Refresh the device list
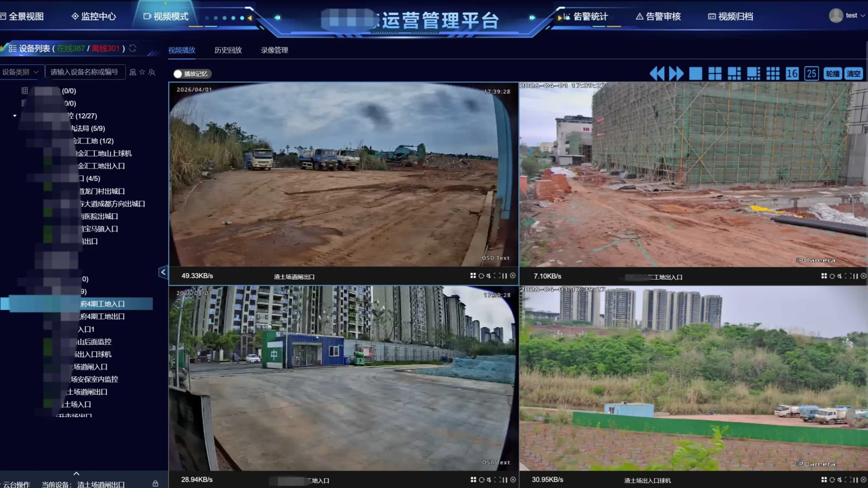The height and width of the screenshot is (488, 868). click(133, 48)
